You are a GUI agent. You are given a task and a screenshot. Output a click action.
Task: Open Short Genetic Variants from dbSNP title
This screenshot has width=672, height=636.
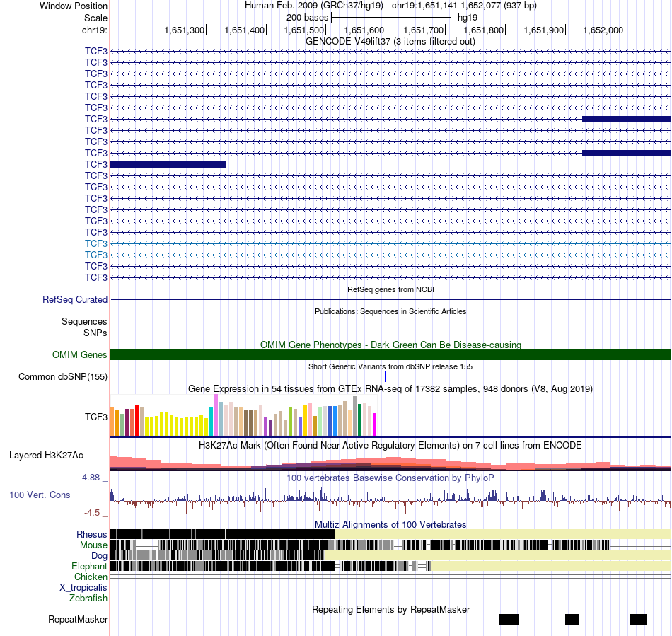pos(390,367)
